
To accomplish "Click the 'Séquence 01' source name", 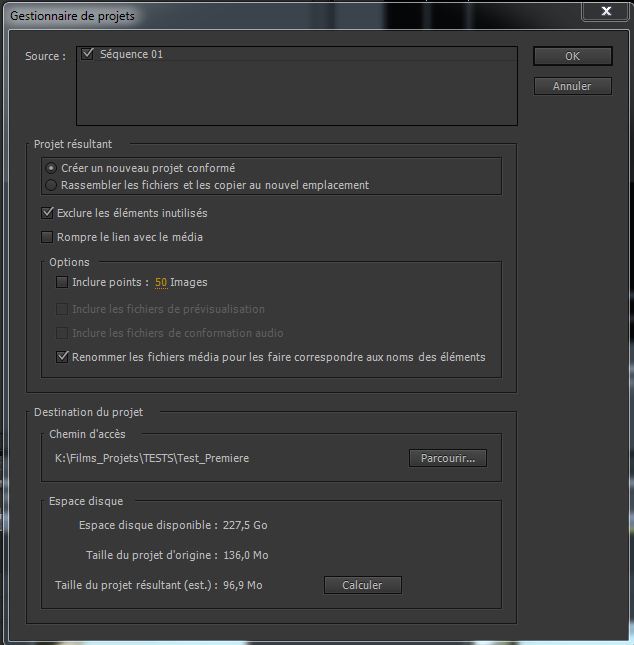I will click(132, 54).
